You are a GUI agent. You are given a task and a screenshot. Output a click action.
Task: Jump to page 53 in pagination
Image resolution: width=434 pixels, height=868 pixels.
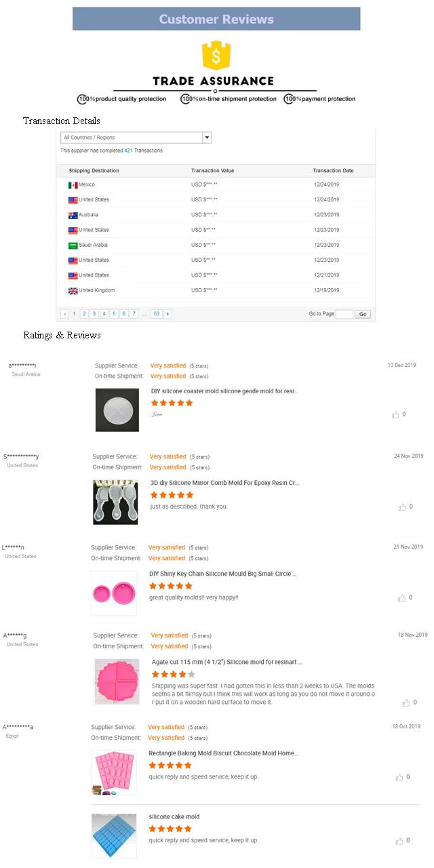click(x=157, y=314)
